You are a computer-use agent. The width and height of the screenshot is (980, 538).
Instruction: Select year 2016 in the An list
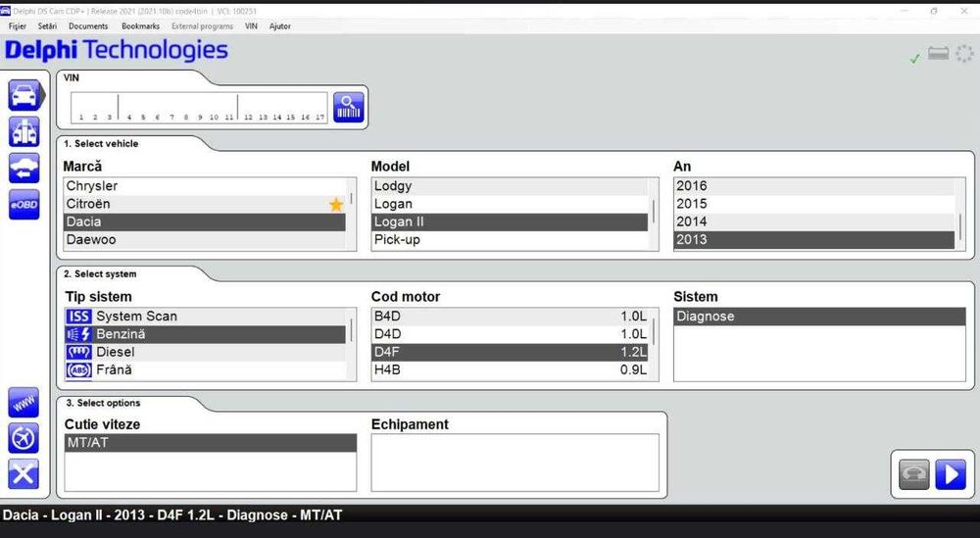pos(813,186)
